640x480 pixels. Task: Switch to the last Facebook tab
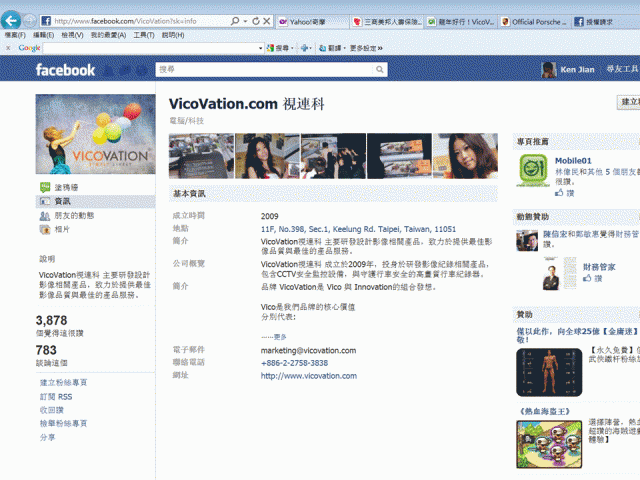606,22
